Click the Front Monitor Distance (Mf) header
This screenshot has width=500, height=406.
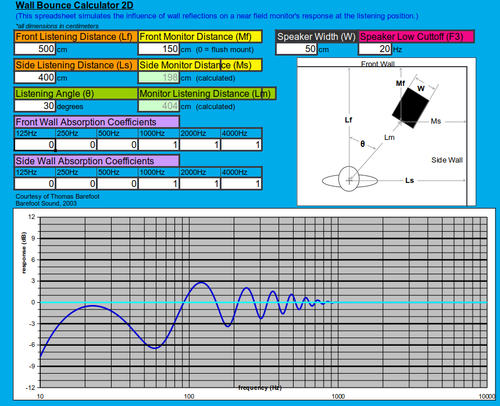click(200, 37)
